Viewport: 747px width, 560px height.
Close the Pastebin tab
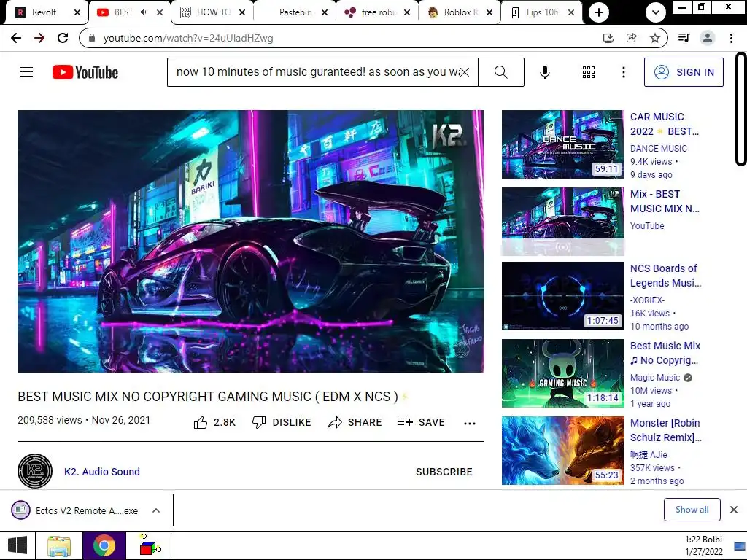coord(325,12)
